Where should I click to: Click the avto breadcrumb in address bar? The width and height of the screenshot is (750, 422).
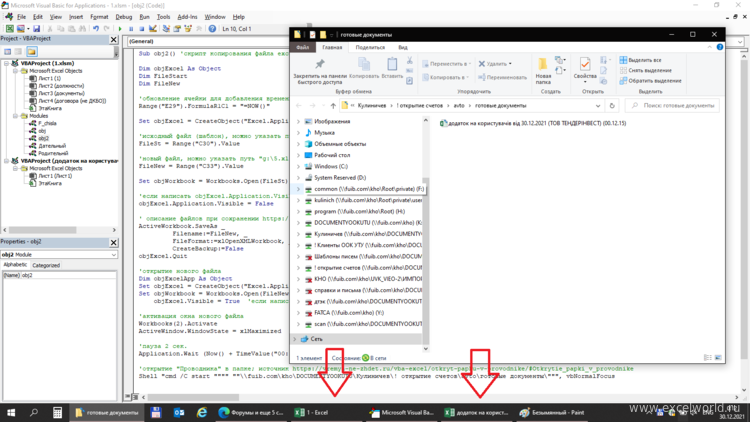(459, 106)
